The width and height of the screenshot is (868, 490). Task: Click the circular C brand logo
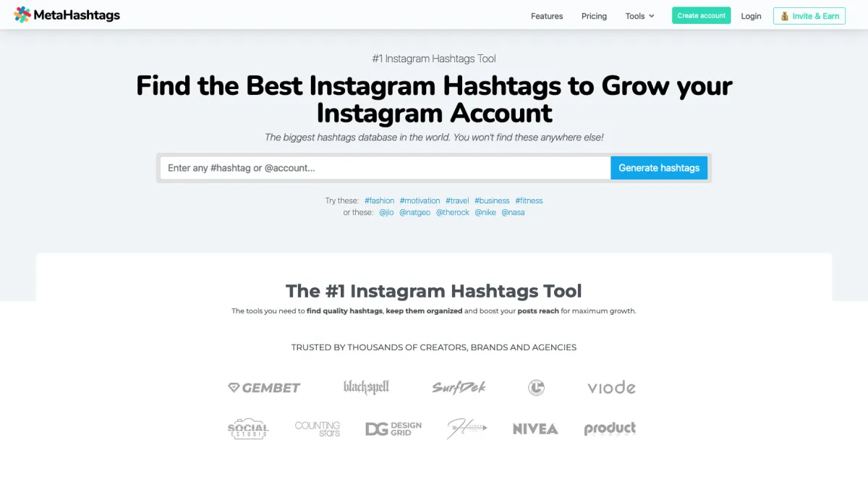click(536, 388)
